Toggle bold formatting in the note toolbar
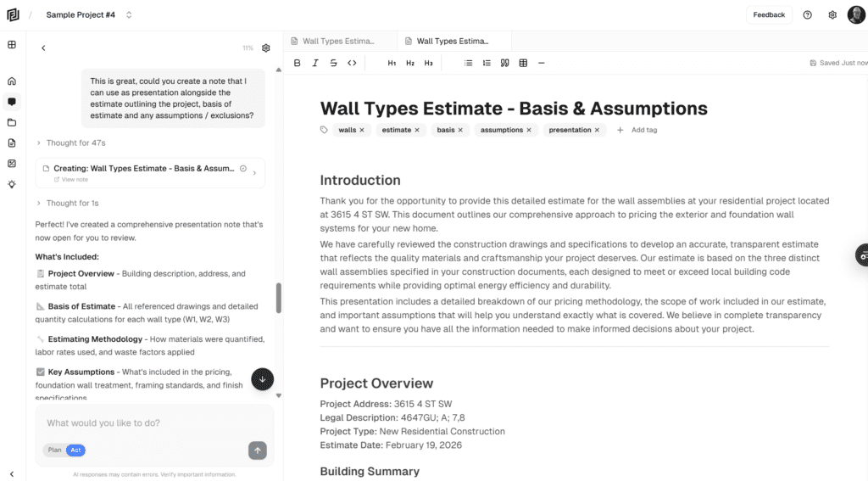 coord(298,63)
